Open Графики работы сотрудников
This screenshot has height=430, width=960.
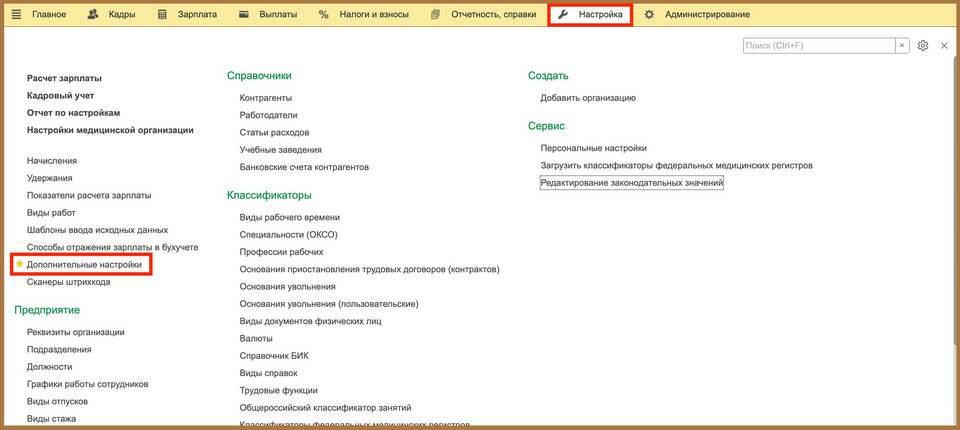pos(88,384)
